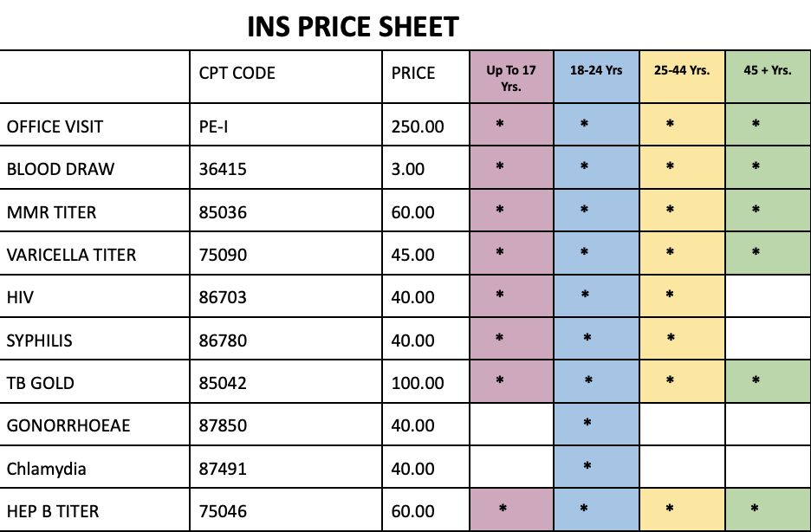
Task: Click the green 45 + Yrs. header
Action: (x=768, y=77)
